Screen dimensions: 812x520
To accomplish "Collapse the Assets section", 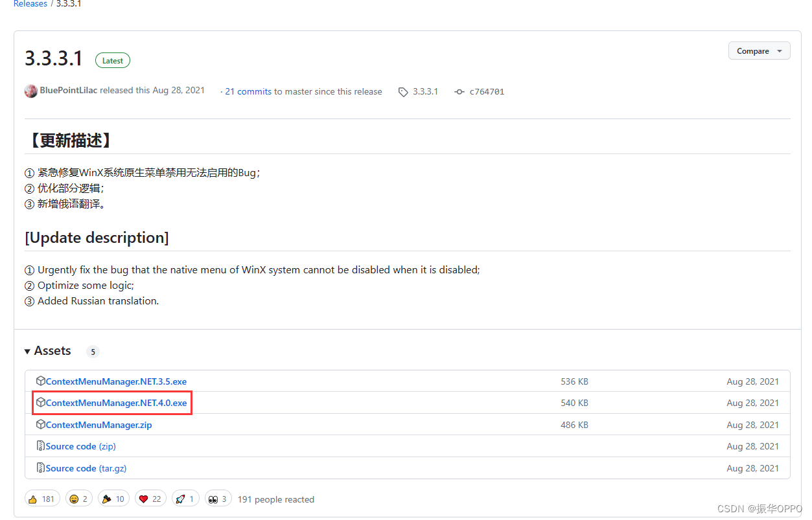I will 47,351.
